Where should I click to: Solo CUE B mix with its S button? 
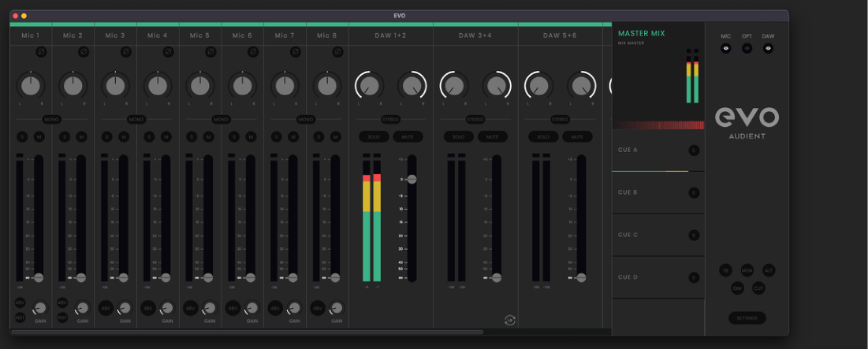(694, 192)
